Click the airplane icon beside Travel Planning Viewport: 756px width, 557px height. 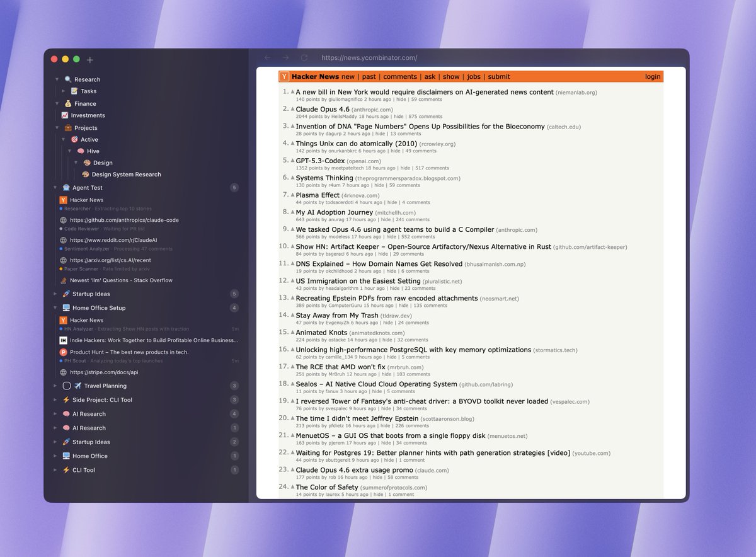77,386
